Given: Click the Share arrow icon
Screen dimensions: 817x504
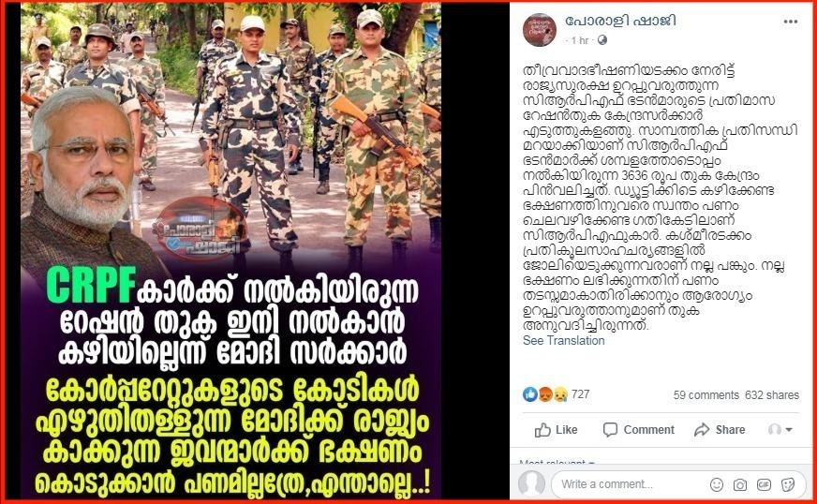Looking at the screenshot, I should [x=702, y=430].
